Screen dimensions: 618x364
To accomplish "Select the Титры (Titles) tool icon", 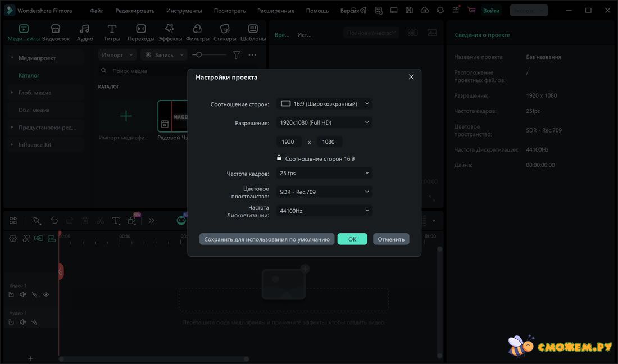I will [112, 29].
